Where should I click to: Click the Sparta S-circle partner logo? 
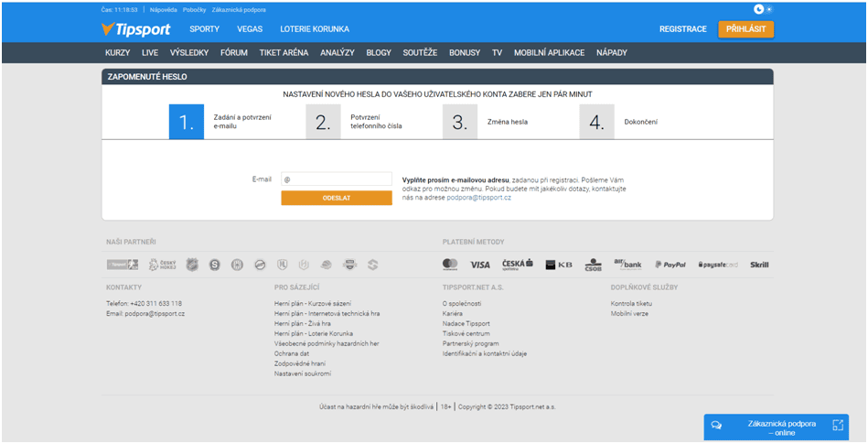215,265
